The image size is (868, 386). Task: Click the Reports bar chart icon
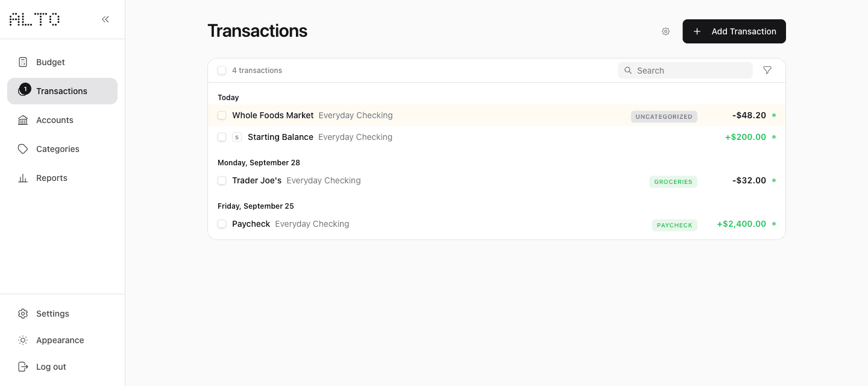pyautogui.click(x=23, y=178)
